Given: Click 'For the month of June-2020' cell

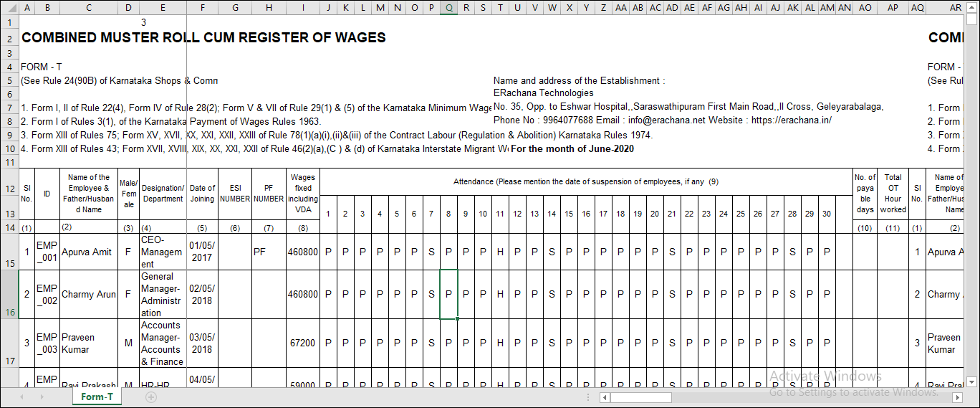Looking at the screenshot, I should [x=572, y=148].
